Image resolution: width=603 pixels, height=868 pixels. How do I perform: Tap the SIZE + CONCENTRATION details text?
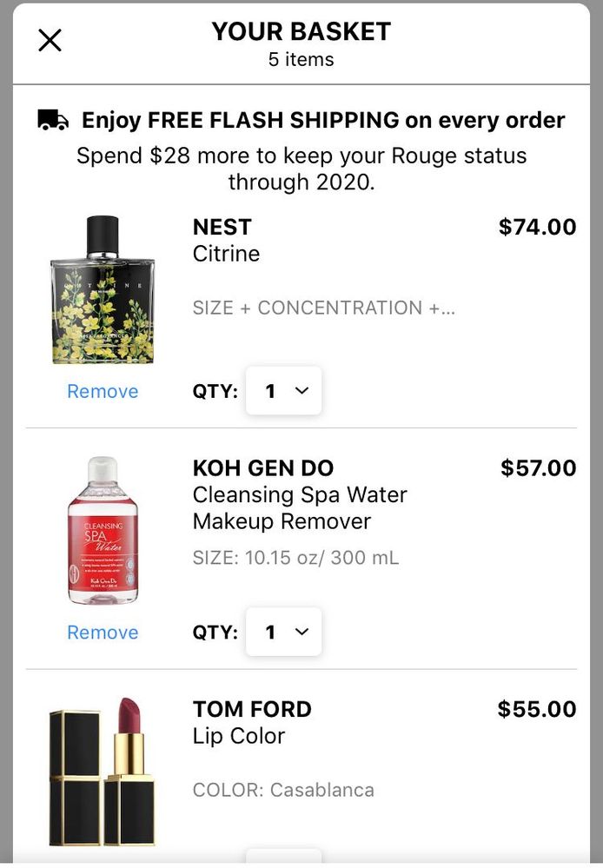pyautogui.click(x=323, y=308)
